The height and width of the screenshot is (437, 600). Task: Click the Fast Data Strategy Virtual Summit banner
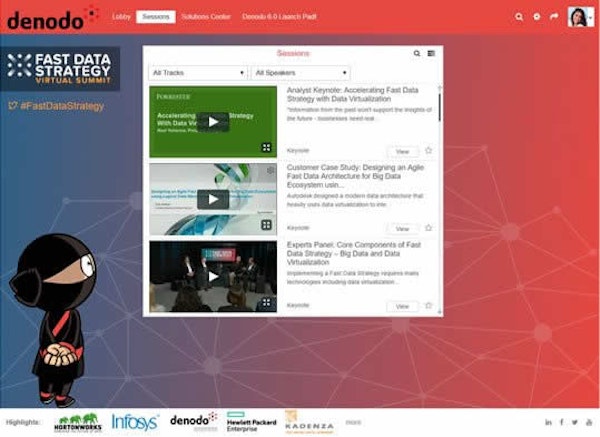(60, 69)
